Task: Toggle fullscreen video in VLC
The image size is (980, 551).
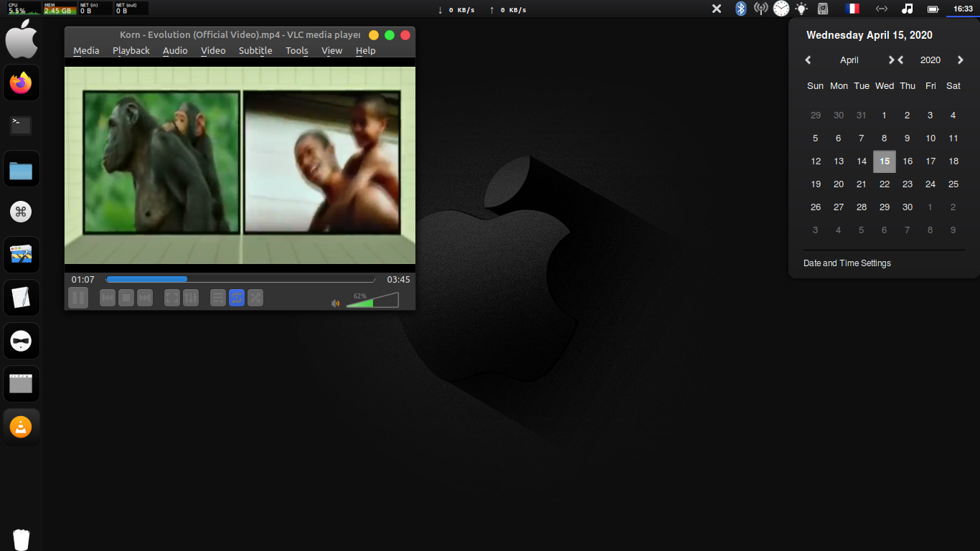Action: coord(172,298)
